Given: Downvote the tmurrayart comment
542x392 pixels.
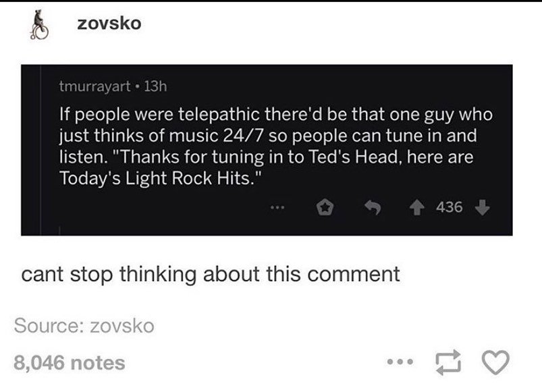Looking at the screenshot, I should (482, 206).
